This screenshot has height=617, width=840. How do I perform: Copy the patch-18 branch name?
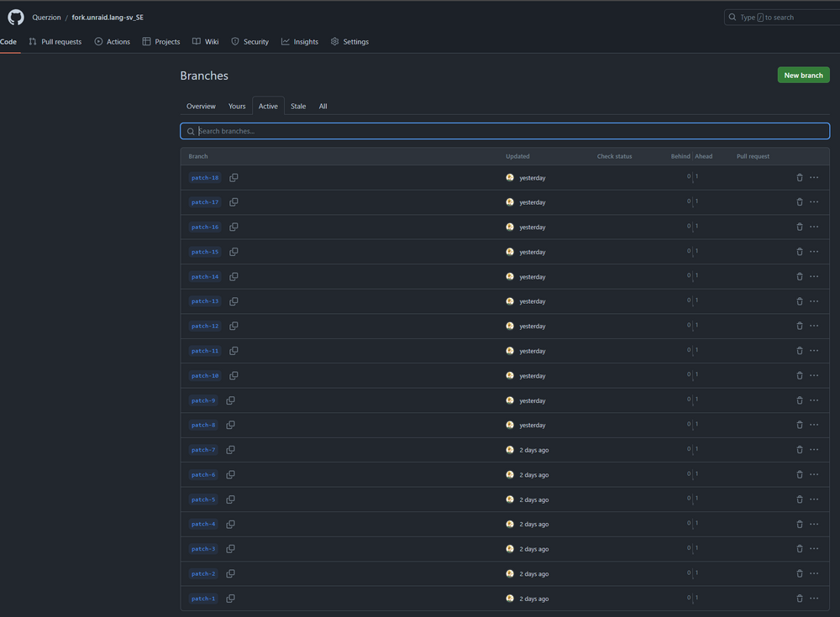(234, 178)
